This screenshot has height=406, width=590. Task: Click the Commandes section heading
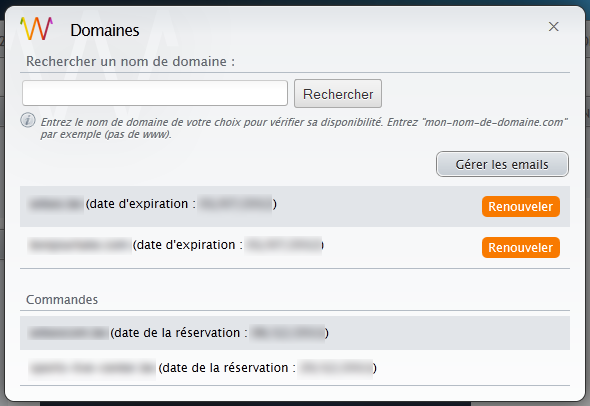(62, 300)
